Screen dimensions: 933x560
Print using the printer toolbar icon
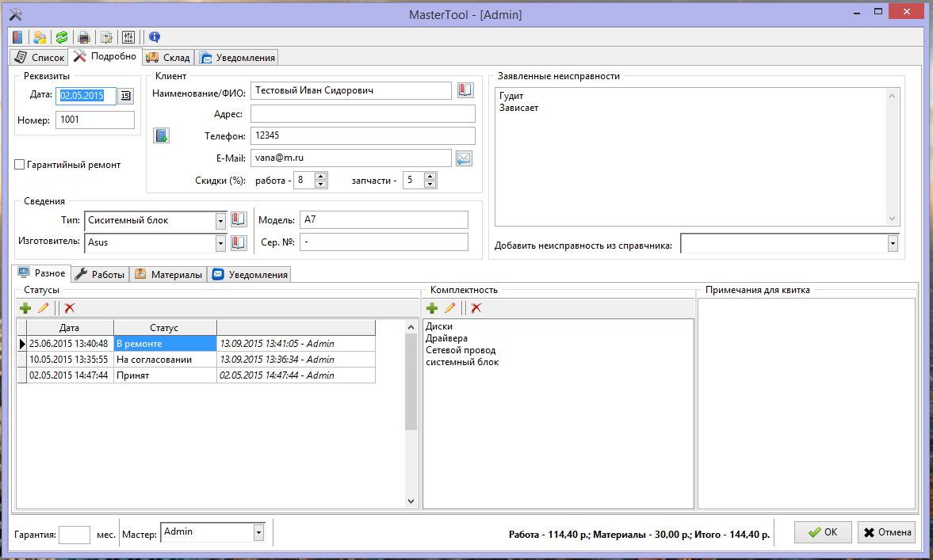(x=84, y=37)
